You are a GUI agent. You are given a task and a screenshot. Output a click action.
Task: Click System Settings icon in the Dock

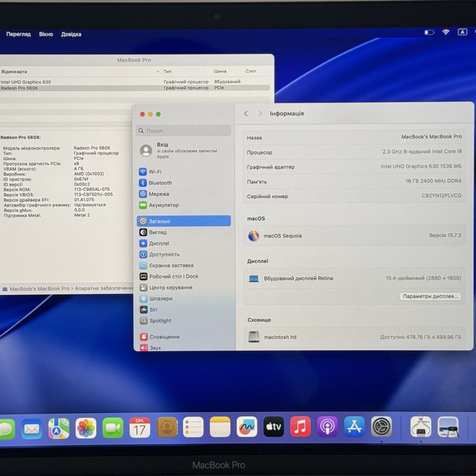click(381, 426)
